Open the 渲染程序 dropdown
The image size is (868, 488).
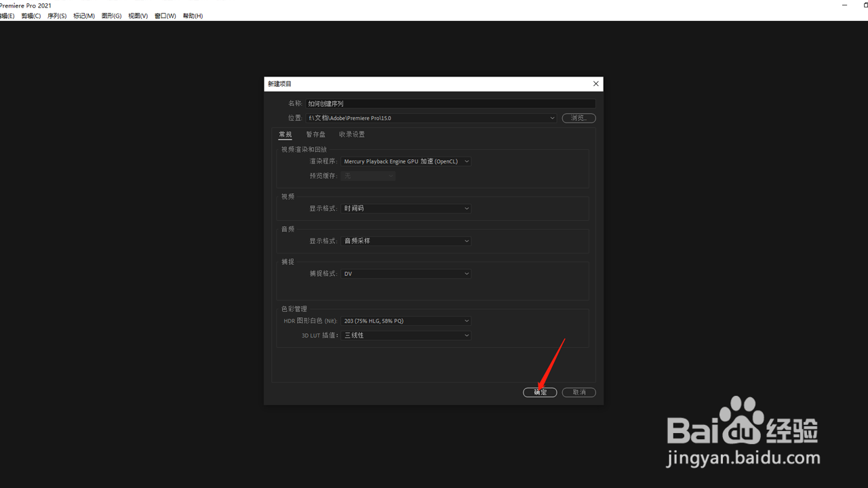pyautogui.click(x=406, y=161)
